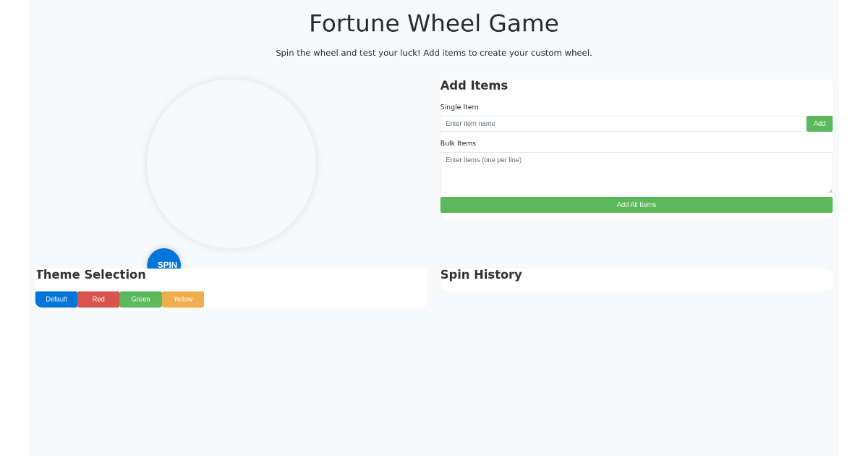868x456 pixels.
Task: Click the Bulk Items label
Action: pos(458,143)
